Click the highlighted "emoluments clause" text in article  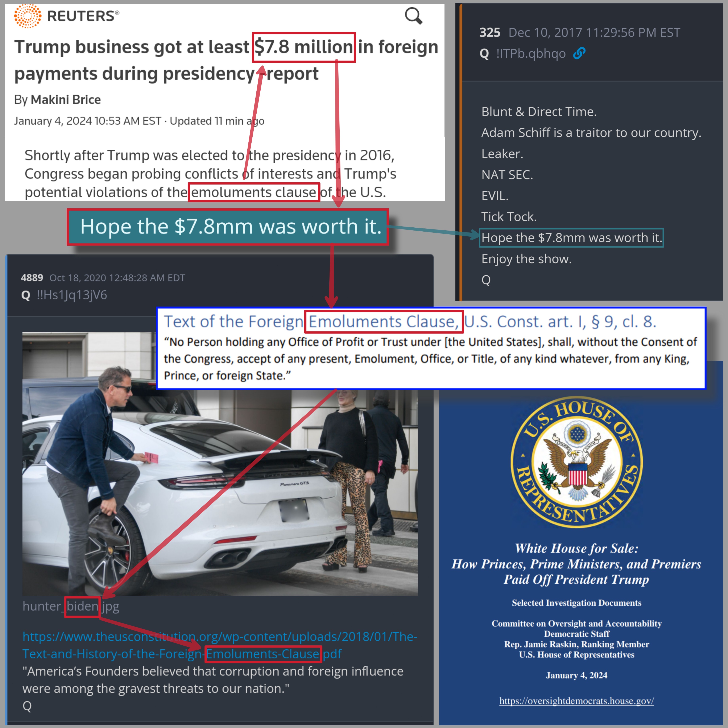tap(254, 192)
